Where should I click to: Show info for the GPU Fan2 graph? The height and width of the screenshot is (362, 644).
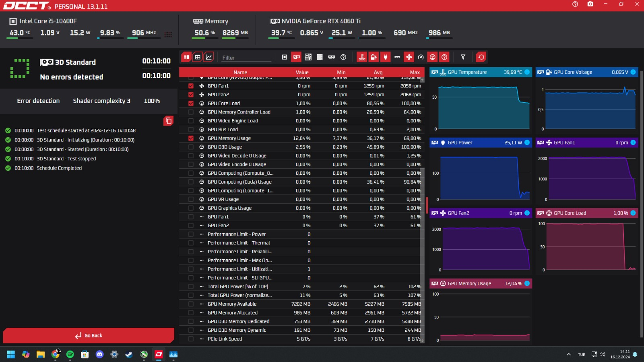[527, 213]
